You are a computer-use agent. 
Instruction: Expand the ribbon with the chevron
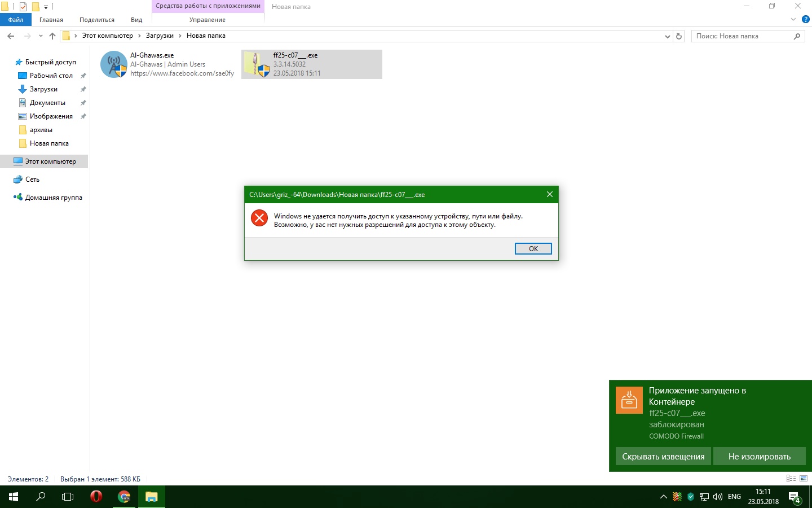tap(793, 19)
